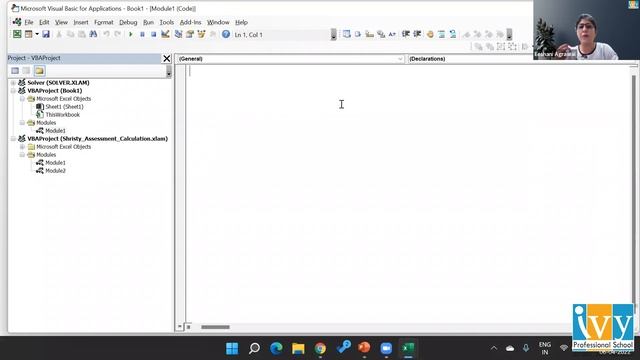Click the View Microsoft Excel toolbar icon

(x=17, y=34)
